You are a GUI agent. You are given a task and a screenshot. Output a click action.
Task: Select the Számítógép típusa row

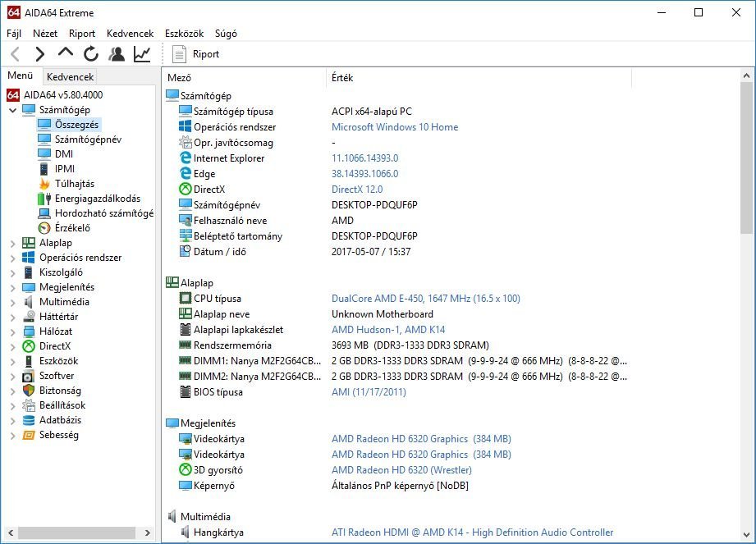click(398, 112)
